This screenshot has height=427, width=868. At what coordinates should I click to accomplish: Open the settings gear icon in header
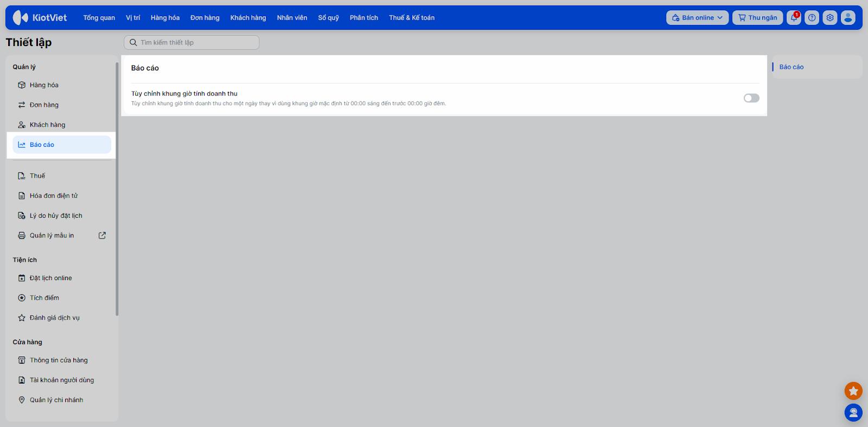pos(830,18)
